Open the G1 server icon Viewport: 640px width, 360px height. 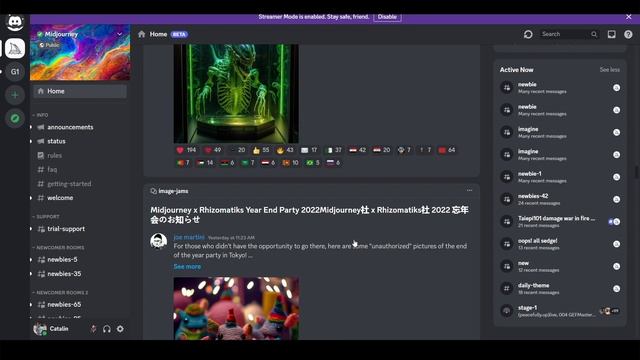coord(15,72)
